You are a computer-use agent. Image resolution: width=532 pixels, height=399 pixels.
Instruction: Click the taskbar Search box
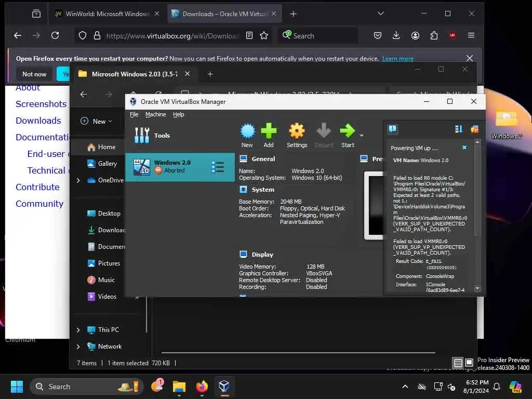point(87,387)
